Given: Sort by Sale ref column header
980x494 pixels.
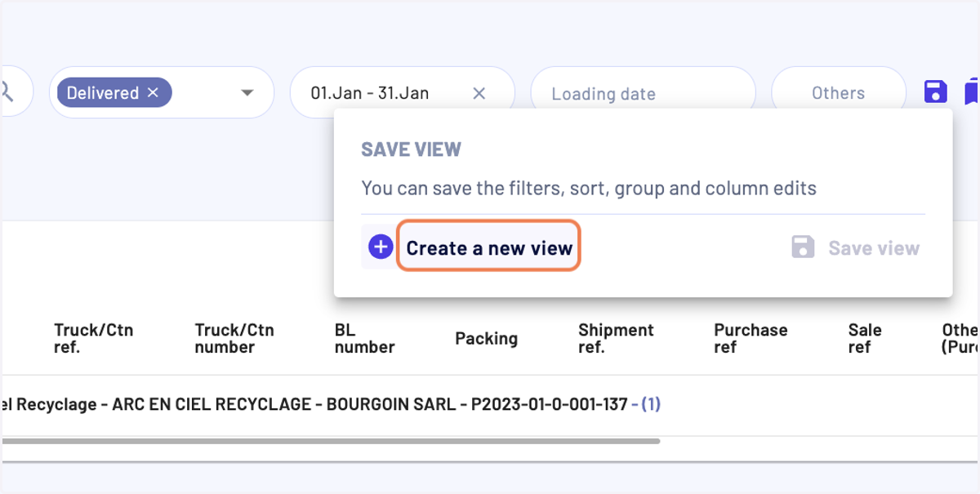Looking at the screenshot, I should tap(864, 338).
